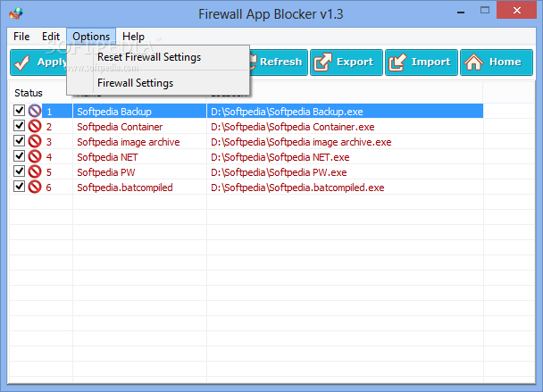This screenshot has width=543, height=392.
Task: Select the Softpedia image archive name cell
Action: (139, 142)
